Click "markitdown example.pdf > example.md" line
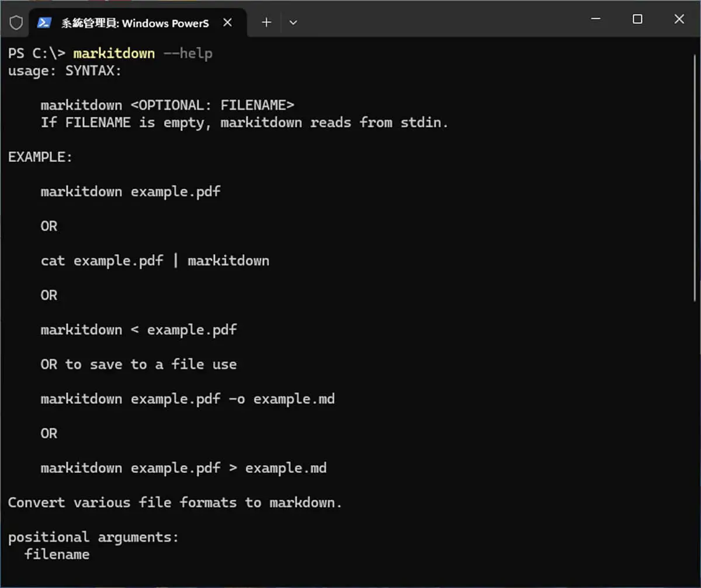The image size is (701, 588). point(184,468)
